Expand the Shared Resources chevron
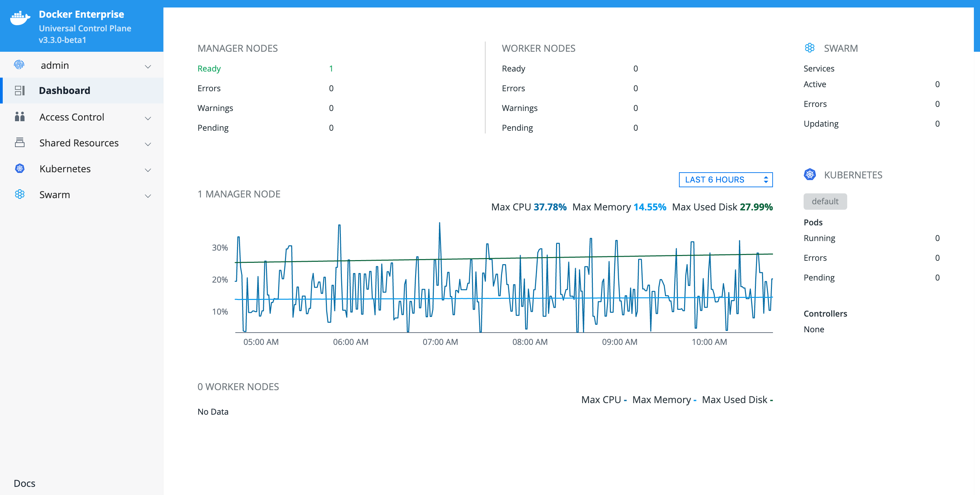Screen dimensions: 980x495 coord(148,144)
